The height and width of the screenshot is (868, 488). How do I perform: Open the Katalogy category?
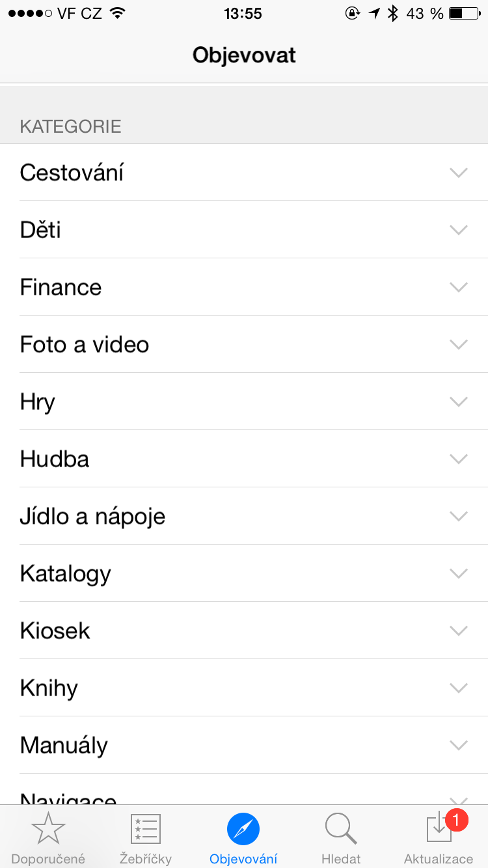pyautogui.click(x=66, y=573)
